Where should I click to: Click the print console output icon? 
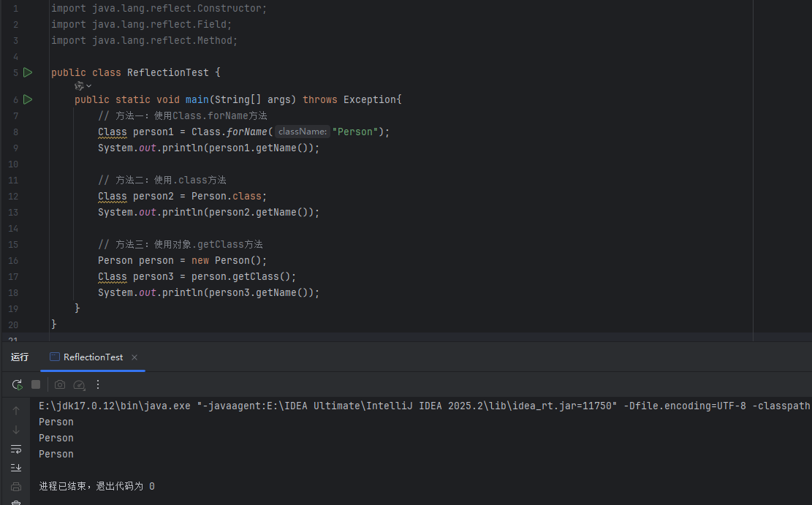(x=16, y=487)
